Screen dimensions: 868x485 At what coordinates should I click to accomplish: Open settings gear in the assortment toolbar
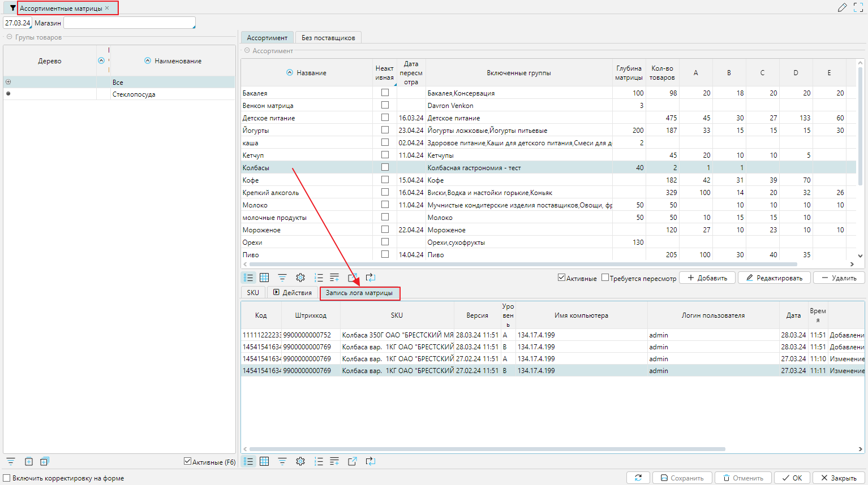click(300, 278)
